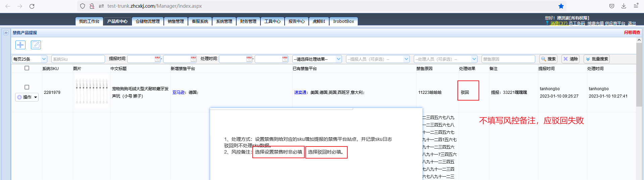This screenshot has height=180, width=644.
Task: Click the 禁售原因 column header
Action: (x=424, y=68)
